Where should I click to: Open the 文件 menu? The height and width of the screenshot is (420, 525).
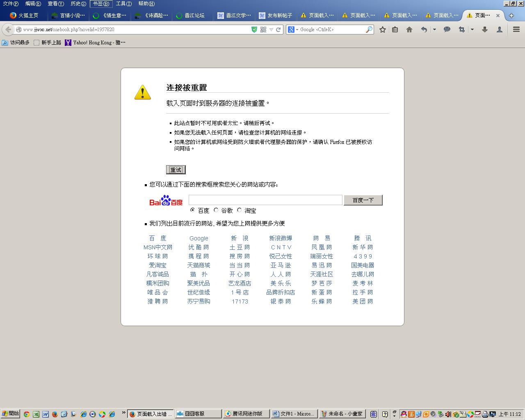tap(10, 4)
